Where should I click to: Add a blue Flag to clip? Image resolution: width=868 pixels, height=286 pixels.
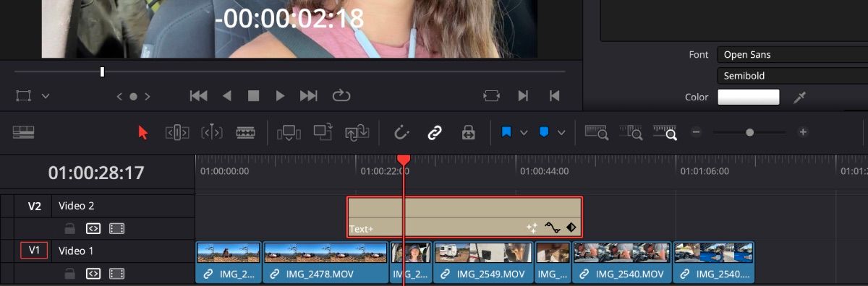506,132
